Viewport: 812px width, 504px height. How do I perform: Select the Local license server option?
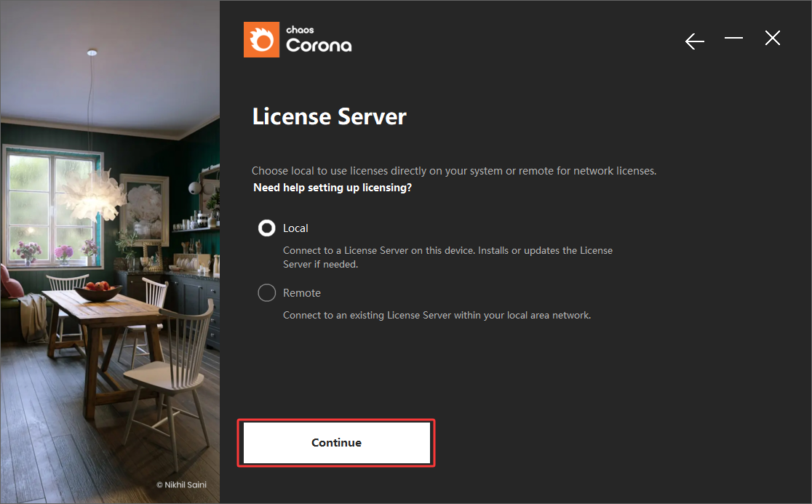click(x=267, y=228)
